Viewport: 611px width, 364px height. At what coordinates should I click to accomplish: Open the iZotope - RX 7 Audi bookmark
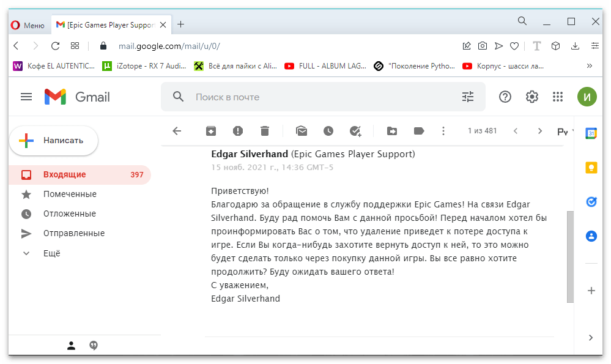click(144, 66)
